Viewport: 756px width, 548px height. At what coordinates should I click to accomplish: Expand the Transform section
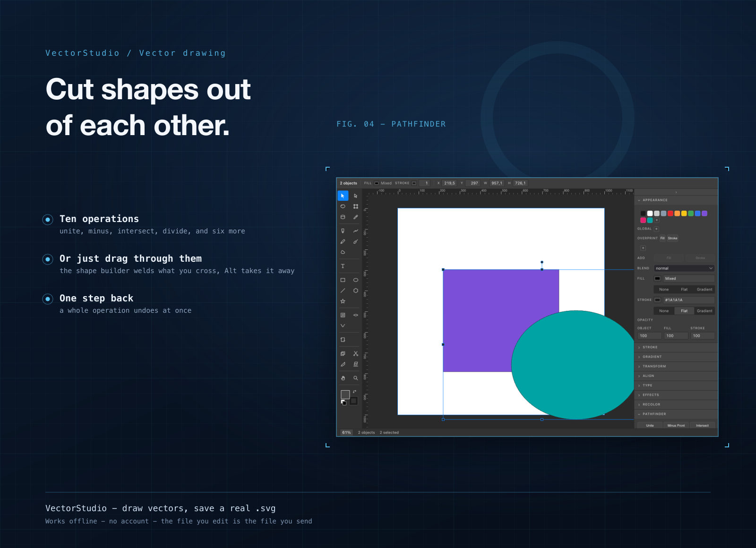click(x=676, y=366)
